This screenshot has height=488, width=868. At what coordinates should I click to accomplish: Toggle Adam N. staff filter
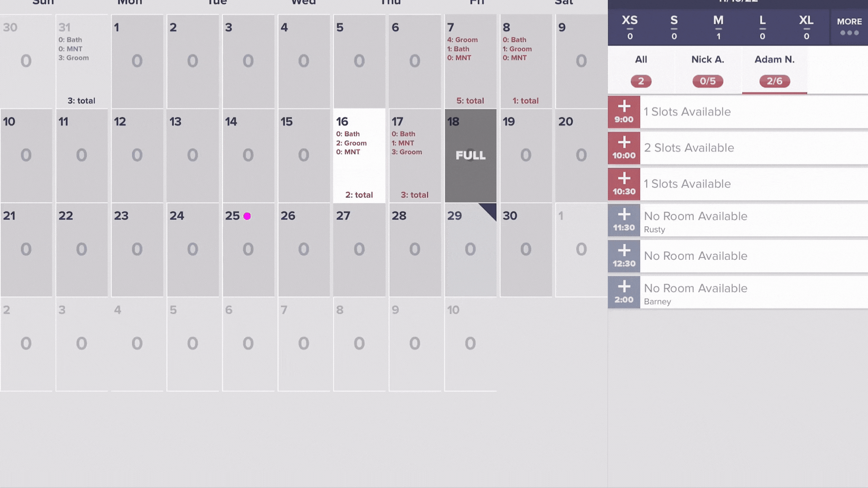pyautogui.click(x=774, y=69)
